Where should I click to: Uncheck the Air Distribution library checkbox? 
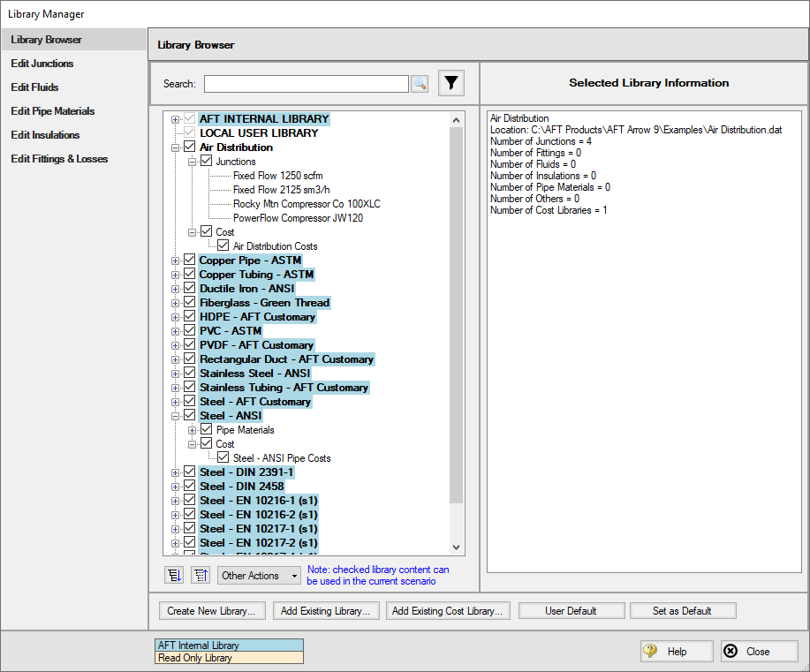(x=189, y=147)
